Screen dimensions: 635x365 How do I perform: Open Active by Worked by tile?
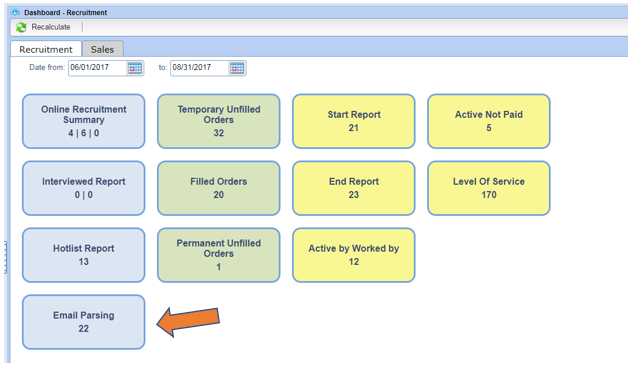coord(354,255)
